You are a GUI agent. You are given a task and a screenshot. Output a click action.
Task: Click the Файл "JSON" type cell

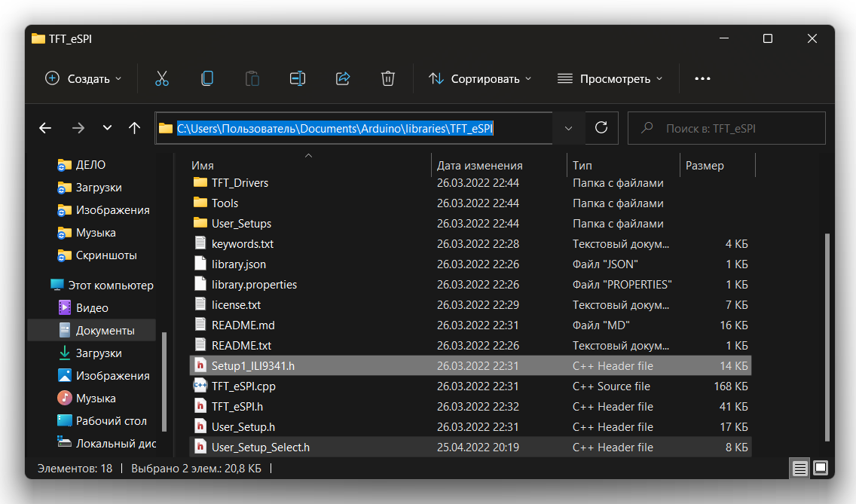click(x=605, y=264)
